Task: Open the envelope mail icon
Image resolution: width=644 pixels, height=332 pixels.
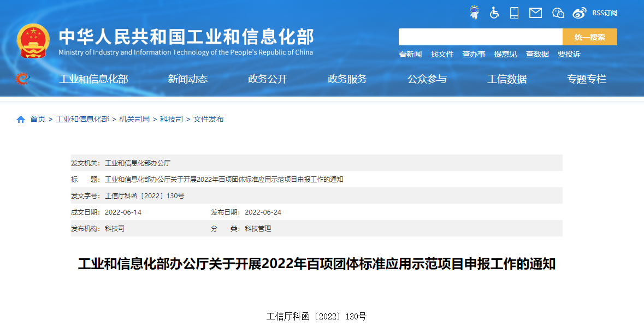Action: click(x=535, y=13)
